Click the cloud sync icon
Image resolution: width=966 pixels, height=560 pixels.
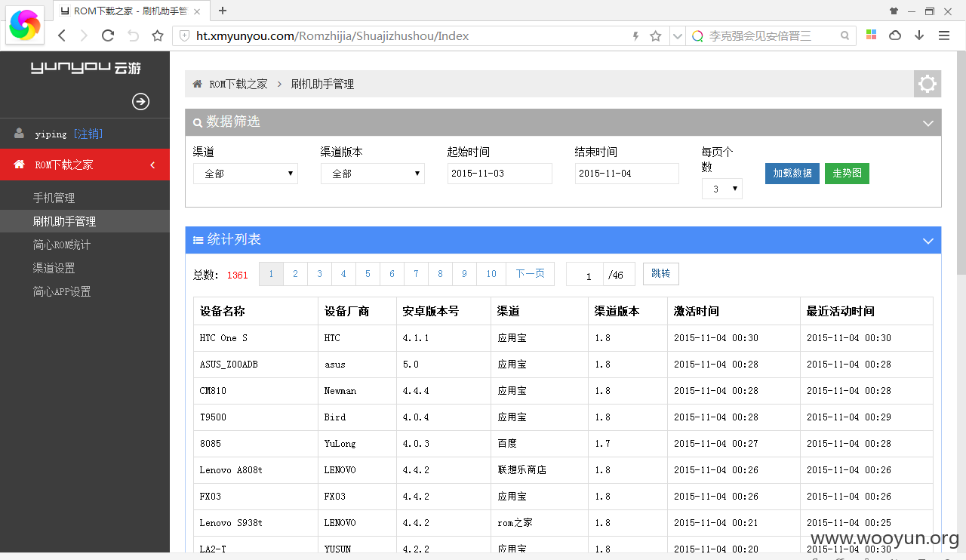(x=895, y=35)
